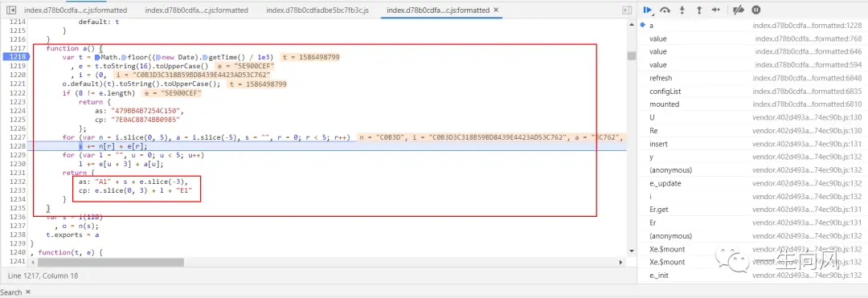868x298 pixels.
Task: Close the active formatted file tab
Action: click(495, 10)
